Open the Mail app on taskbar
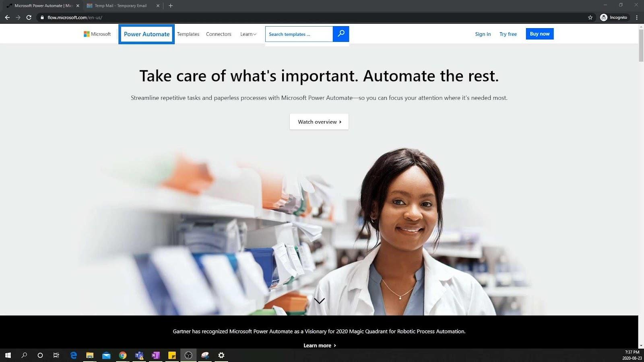This screenshot has width=644, height=362. 106,355
